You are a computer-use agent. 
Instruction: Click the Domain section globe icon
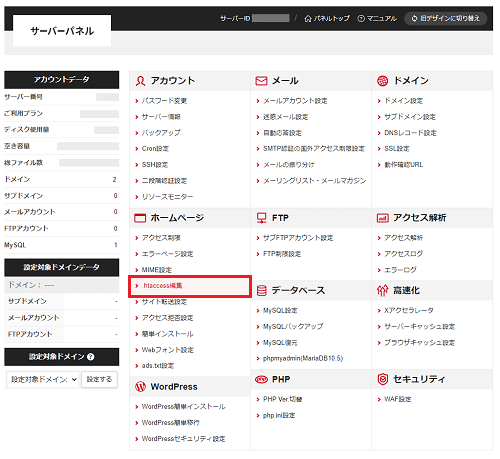[382, 81]
